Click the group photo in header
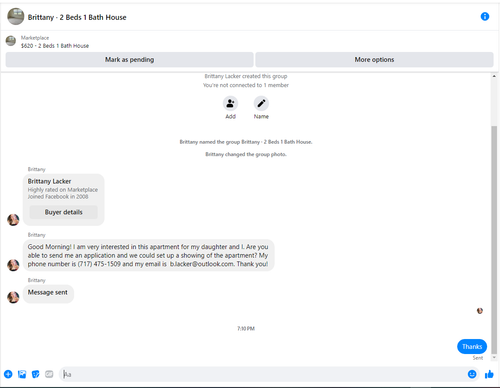This screenshot has width=500, height=388. click(x=16, y=16)
